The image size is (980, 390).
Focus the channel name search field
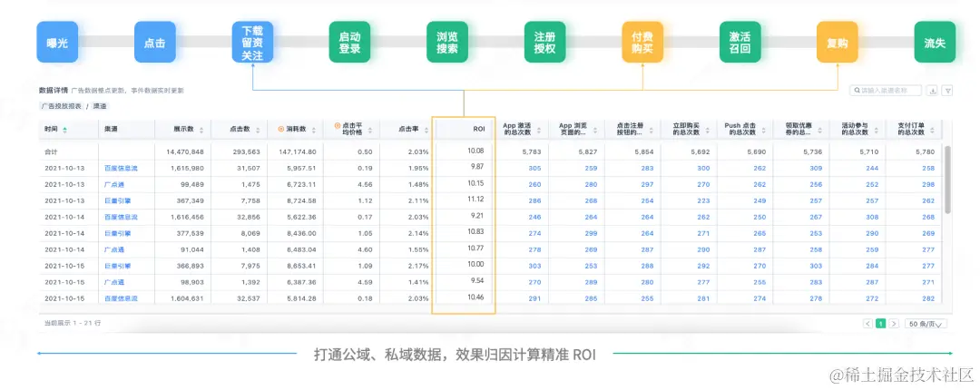click(x=887, y=91)
